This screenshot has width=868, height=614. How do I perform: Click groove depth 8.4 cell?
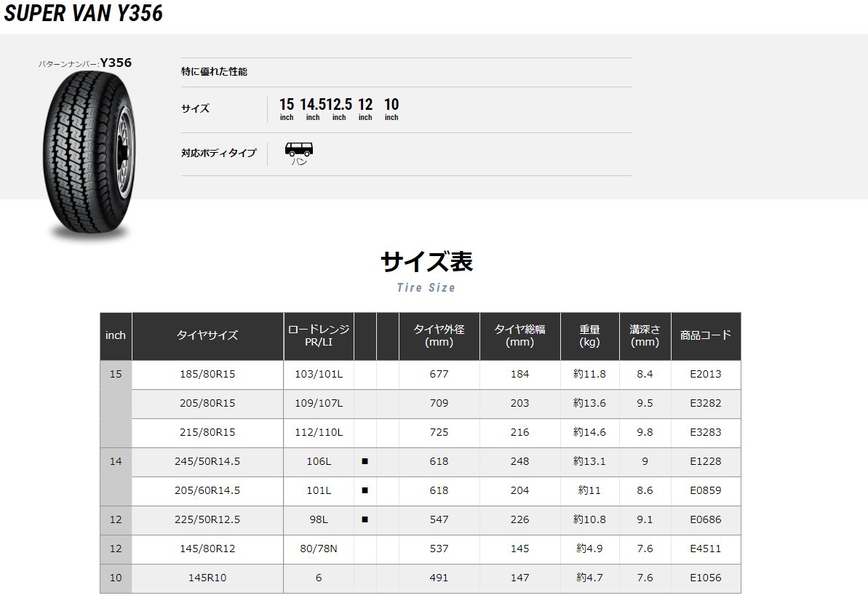[645, 374]
